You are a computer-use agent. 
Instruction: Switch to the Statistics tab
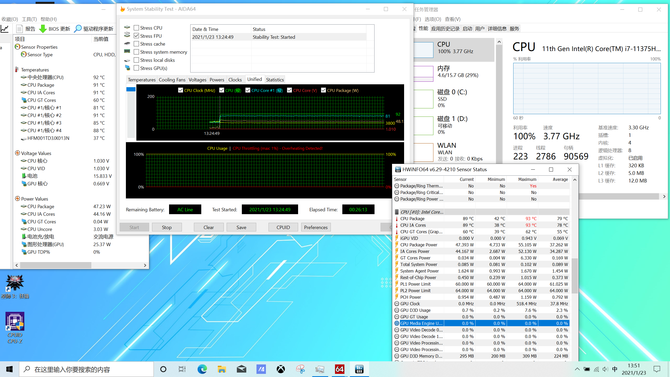[275, 80]
